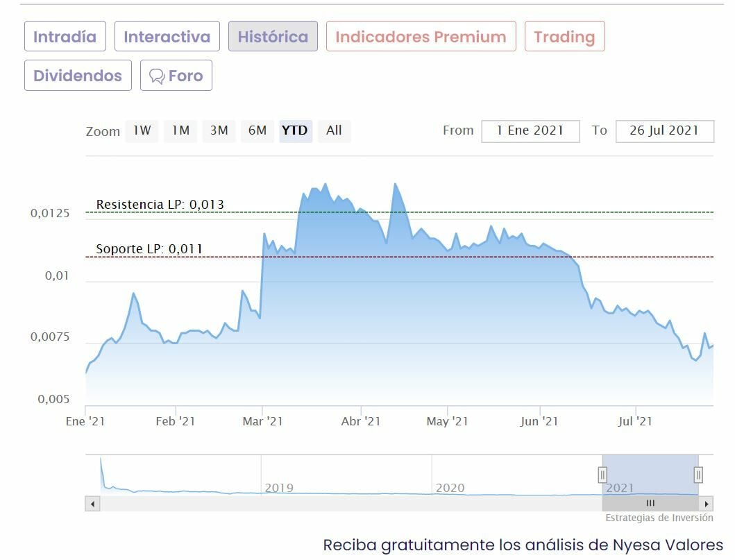The image size is (735, 560).
Task: Click the From date field
Action: click(530, 130)
